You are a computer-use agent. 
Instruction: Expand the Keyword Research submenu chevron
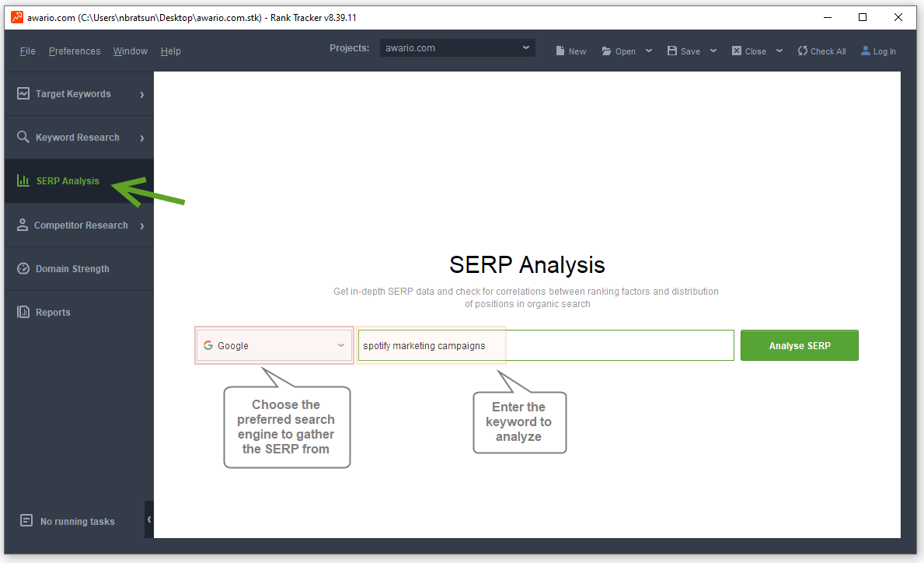coord(142,138)
